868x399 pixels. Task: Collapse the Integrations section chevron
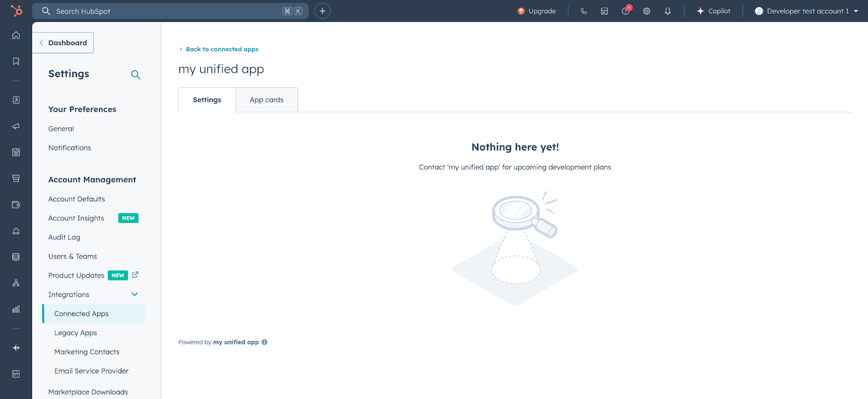(x=135, y=294)
